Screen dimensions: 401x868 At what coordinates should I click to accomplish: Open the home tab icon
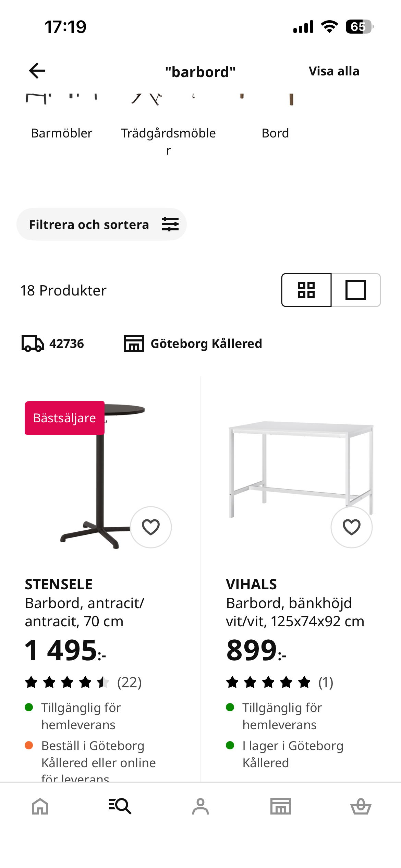pyautogui.click(x=40, y=806)
